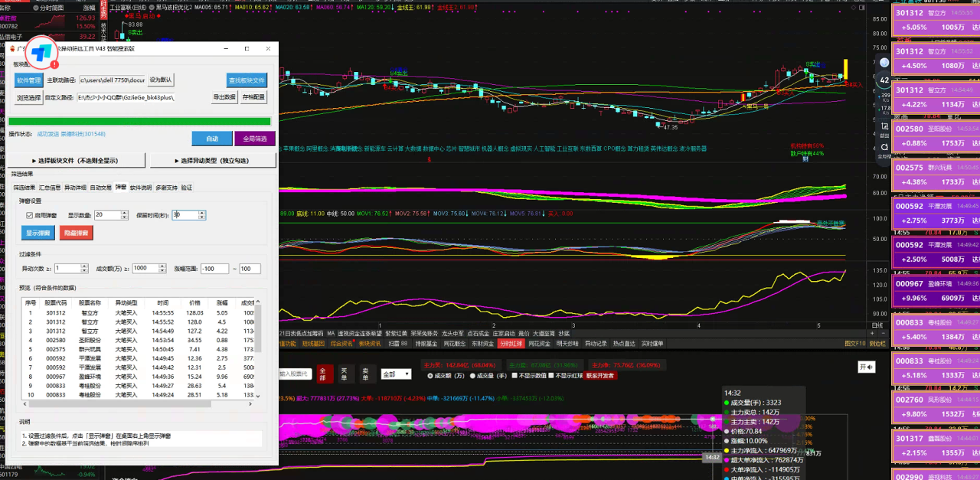Open the 全部 dropdown in the lower panel
The height and width of the screenshot is (480, 980).
(396, 374)
